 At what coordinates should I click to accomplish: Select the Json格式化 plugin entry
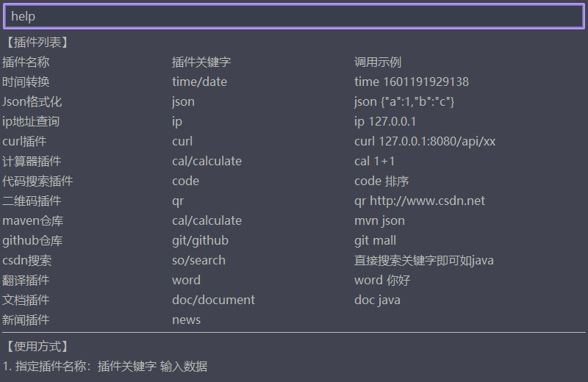click(x=32, y=101)
